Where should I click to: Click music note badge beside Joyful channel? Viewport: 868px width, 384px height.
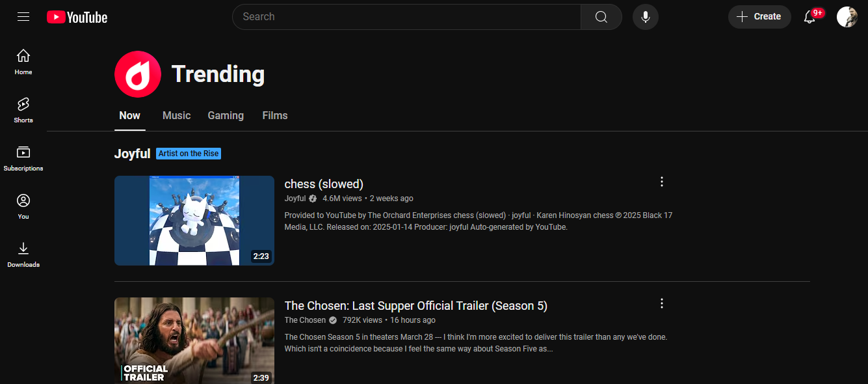pyautogui.click(x=313, y=199)
